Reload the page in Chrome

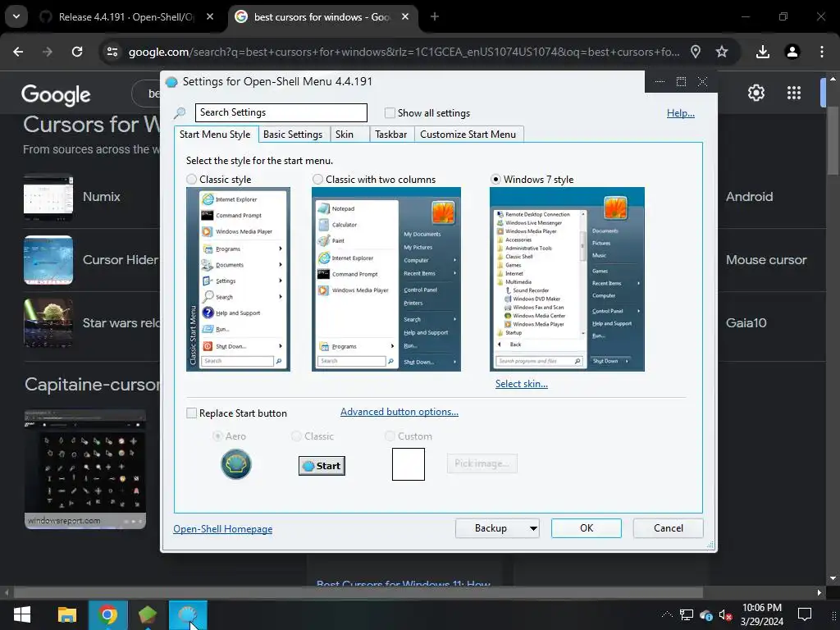[x=77, y=52]
